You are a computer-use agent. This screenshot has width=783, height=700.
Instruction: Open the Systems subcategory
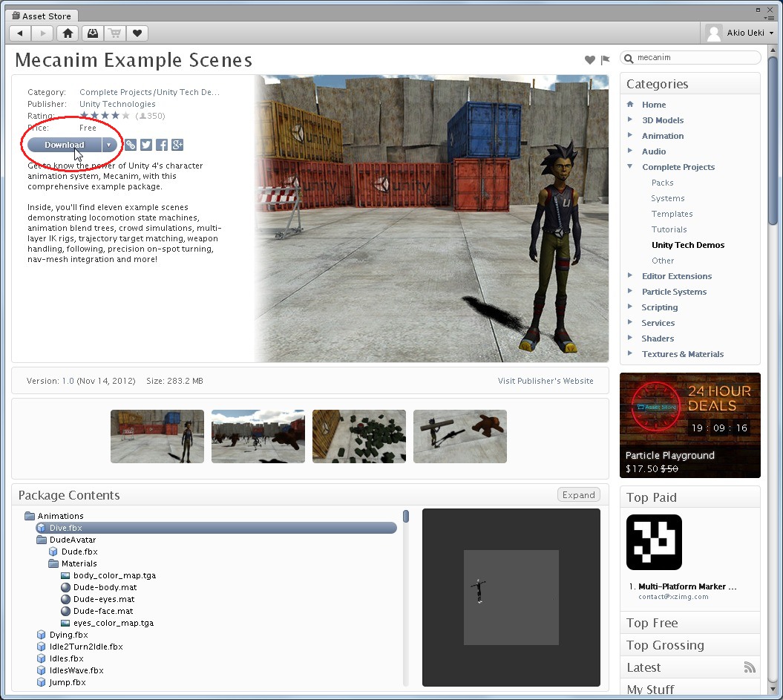coord(668,198)
